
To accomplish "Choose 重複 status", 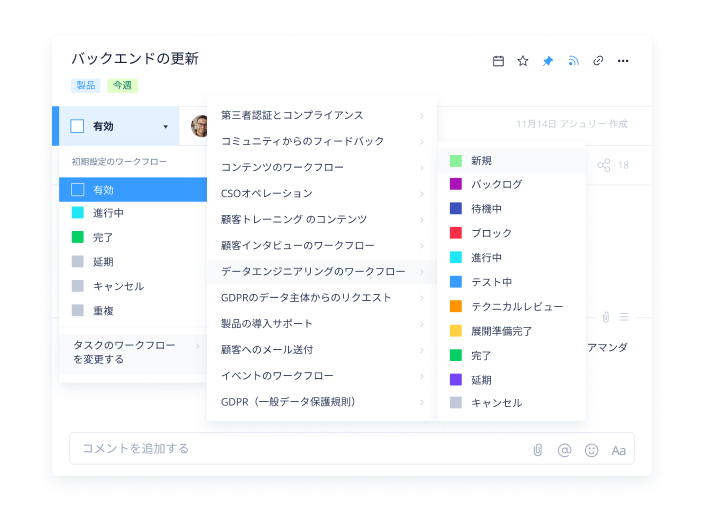I will 133,310.
